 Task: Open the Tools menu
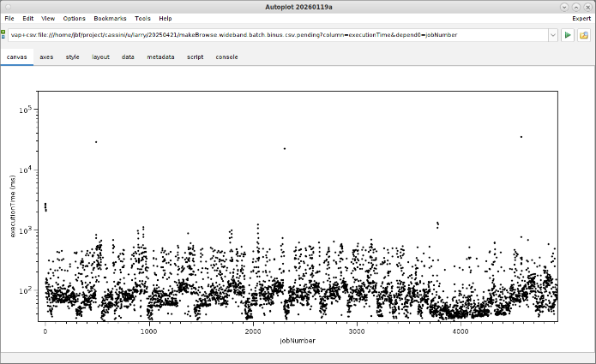click(x=142, y=18)
